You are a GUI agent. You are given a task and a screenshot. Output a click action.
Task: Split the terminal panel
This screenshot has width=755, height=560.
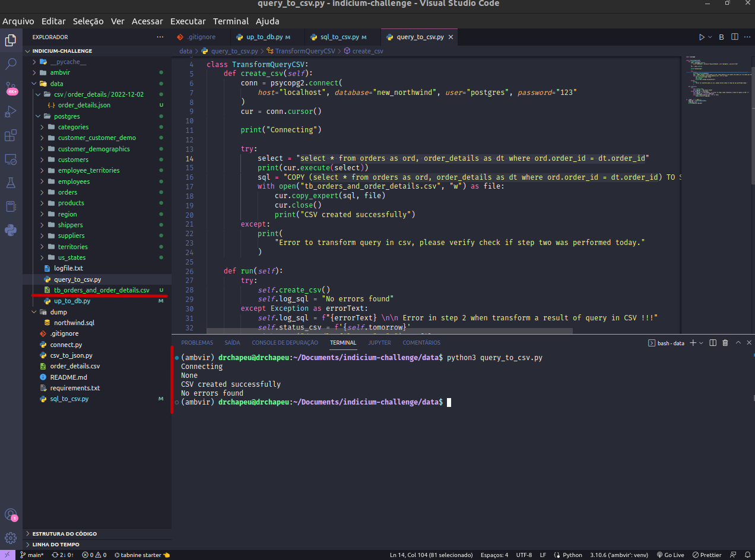[x=712, y=343]
